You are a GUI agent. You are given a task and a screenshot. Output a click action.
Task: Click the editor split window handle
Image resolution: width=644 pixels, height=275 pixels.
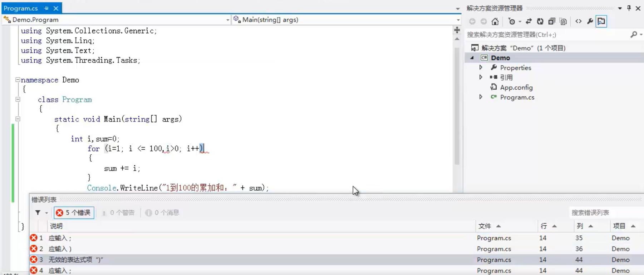(457, 30)
